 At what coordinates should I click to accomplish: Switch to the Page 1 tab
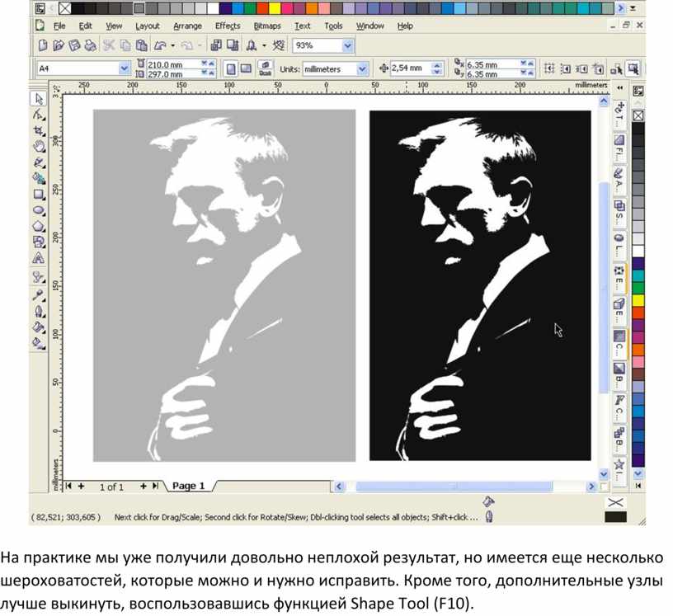click(x=188, y=486)
